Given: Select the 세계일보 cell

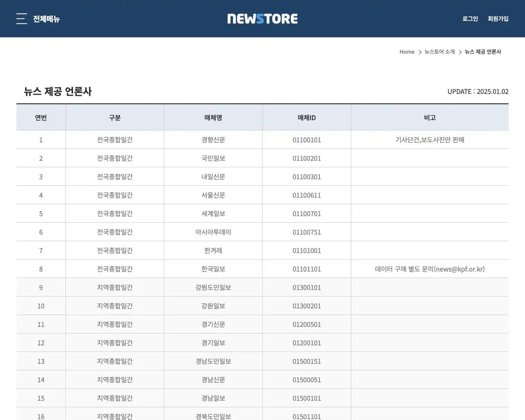Looking at the screenshot, I should tap(213, 214).
